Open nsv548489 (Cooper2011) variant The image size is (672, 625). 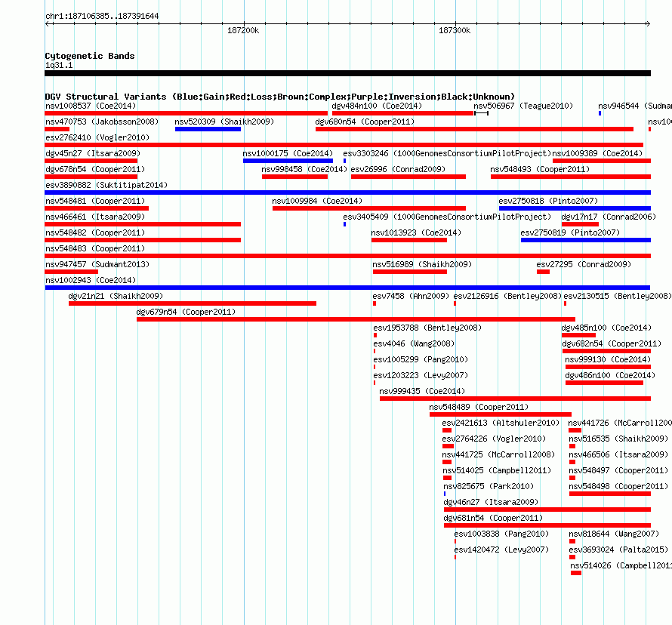500,414
